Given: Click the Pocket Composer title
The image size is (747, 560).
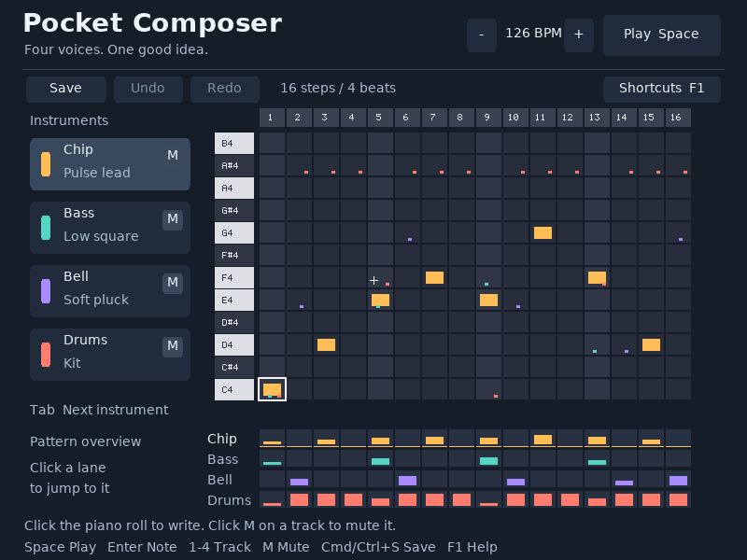Looking at the screenshot, I should click(x=153, y=22).
